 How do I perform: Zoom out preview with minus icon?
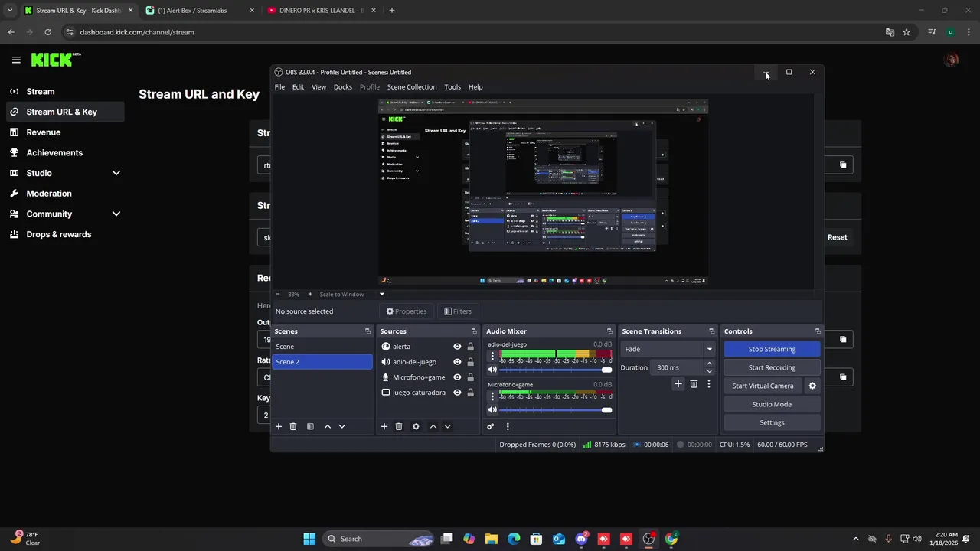point(278,294)
